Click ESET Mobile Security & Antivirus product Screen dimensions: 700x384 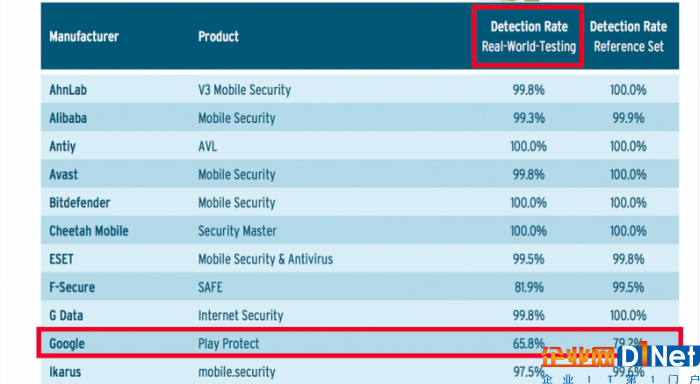point(266,259)
